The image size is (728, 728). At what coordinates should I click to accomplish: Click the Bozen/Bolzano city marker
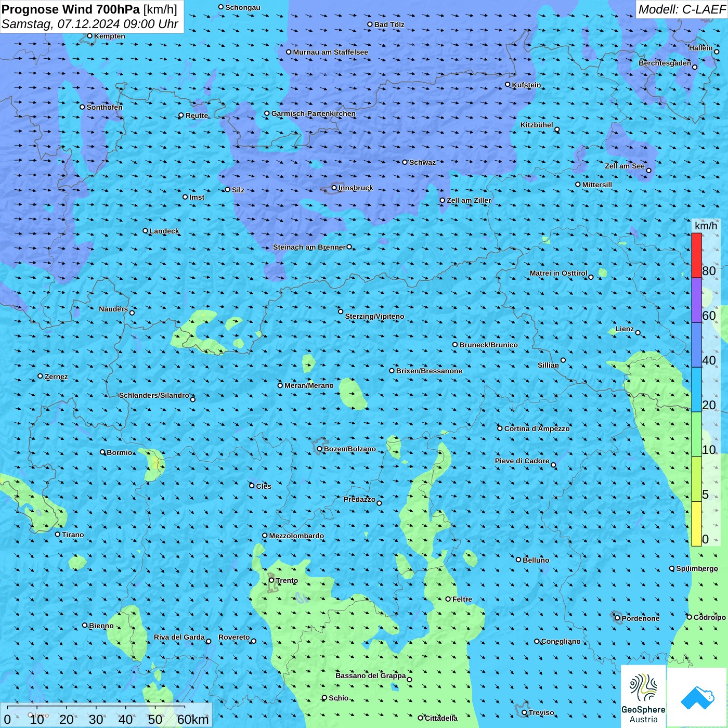click(x=319, y=449)
